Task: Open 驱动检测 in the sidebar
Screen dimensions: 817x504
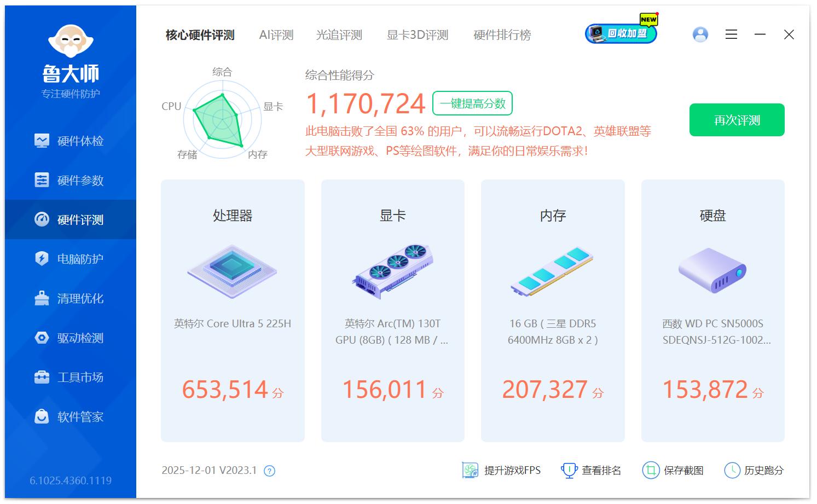Action: pyautogui.click(x=71, y=338)
